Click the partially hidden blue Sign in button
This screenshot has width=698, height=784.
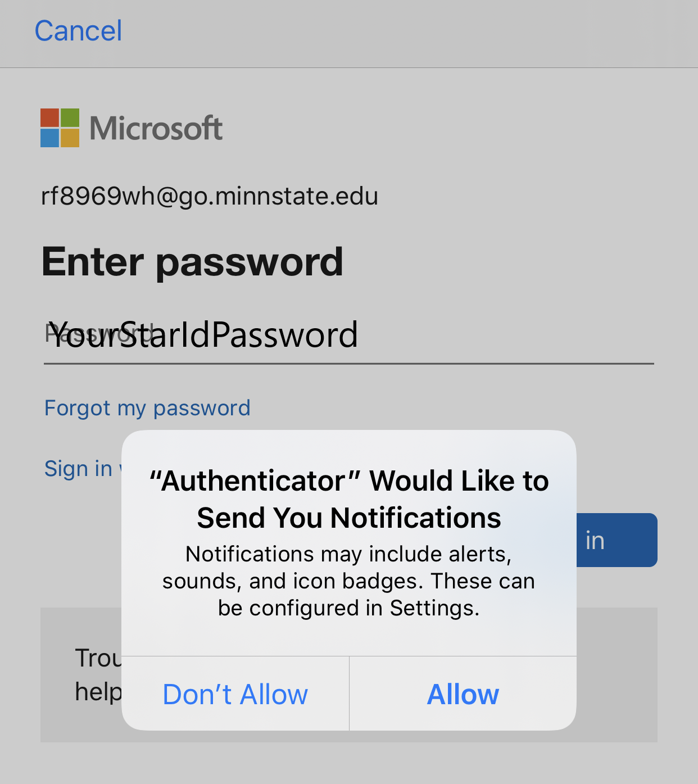(617, 540)
